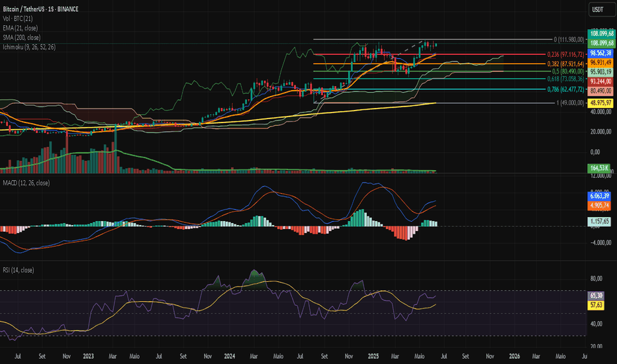Click the RSI average tag 57,63
Viewport: 617px width, 364px height.
tap(596, 305)
